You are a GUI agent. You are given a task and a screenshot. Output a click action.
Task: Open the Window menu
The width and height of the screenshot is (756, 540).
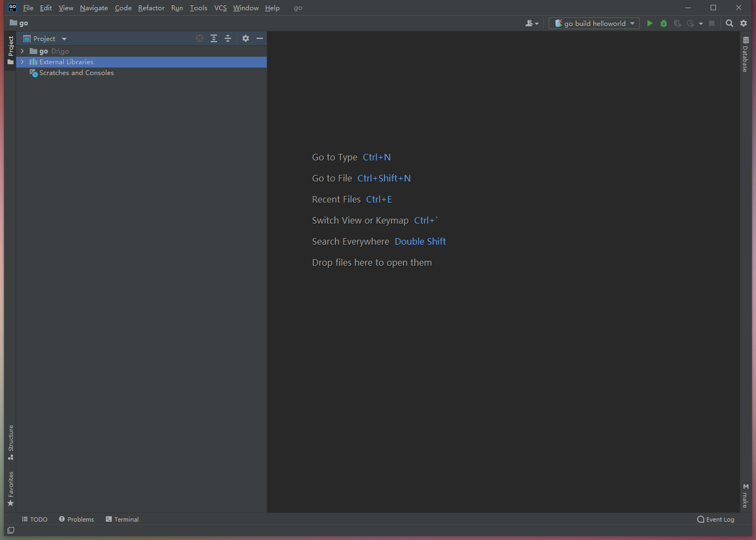click(246, 8)
